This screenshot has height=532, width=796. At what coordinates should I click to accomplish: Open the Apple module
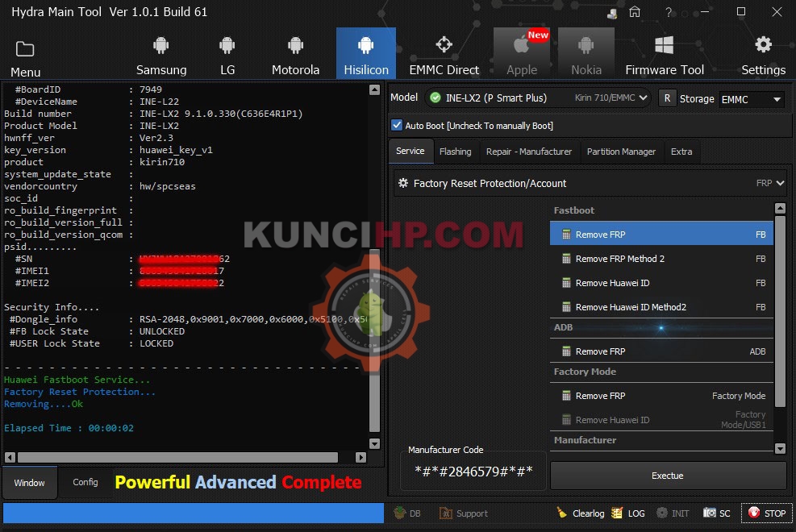522,54
